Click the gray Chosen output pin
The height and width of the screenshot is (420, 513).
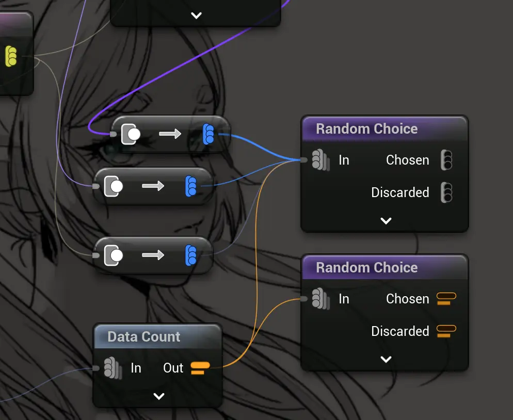446,160
